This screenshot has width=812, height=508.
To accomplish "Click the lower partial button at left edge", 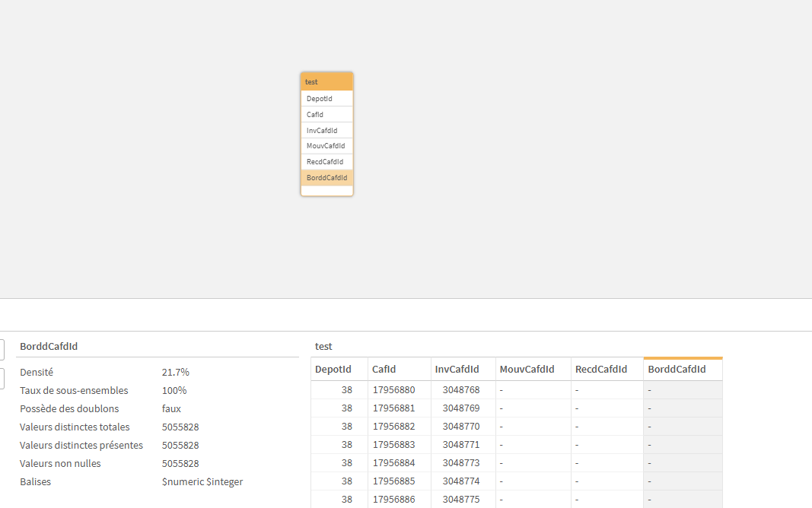I will pyautogui.click(x=2, y=379).
